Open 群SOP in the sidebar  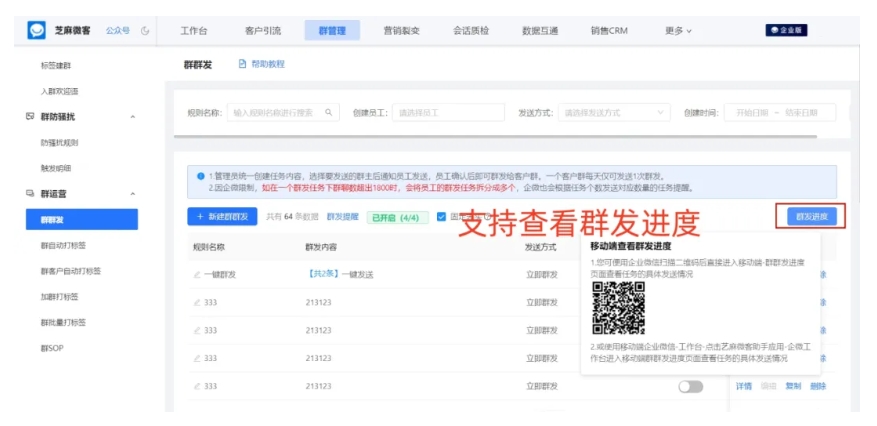[x=52, y=348]
